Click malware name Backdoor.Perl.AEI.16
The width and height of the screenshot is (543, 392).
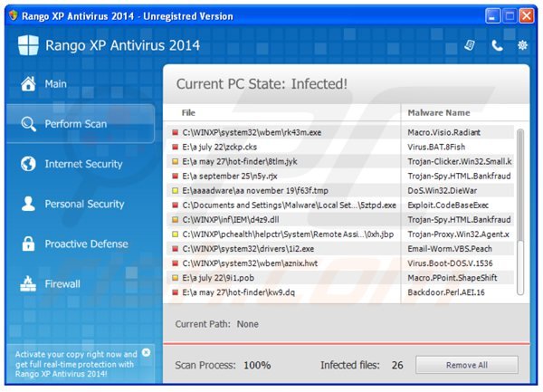tap(446, 292)
